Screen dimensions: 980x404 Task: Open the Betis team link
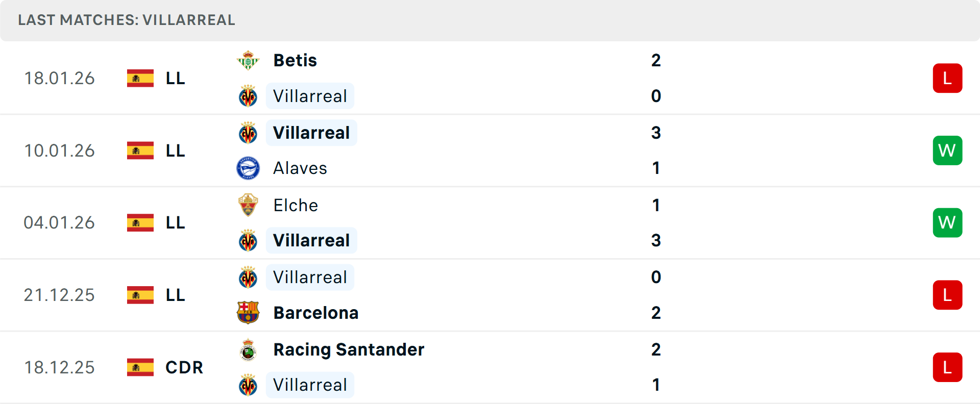point(295,61)
